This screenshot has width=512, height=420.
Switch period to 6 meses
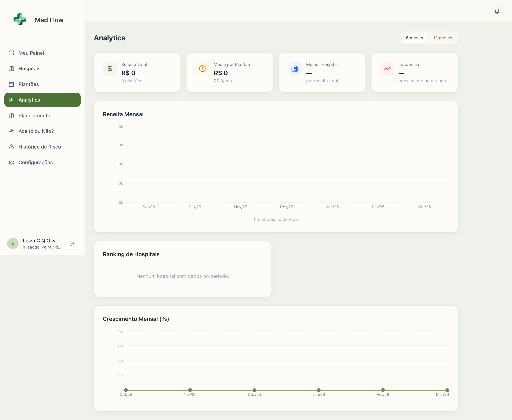[x=414, y=38]
